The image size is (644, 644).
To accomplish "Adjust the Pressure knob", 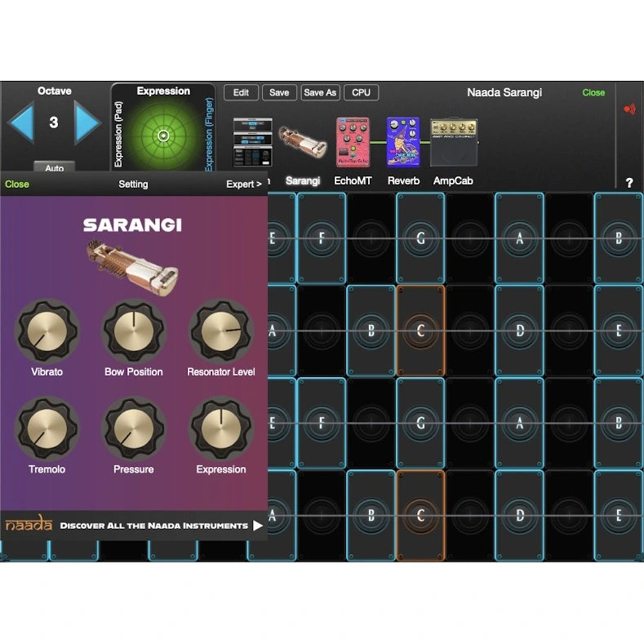I will point(134,429).
